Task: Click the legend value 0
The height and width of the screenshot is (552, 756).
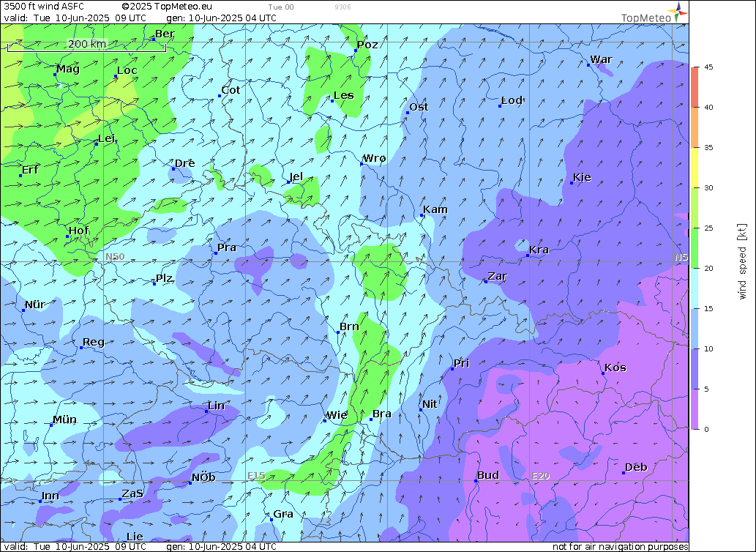Action: click(x=706, y=429)
